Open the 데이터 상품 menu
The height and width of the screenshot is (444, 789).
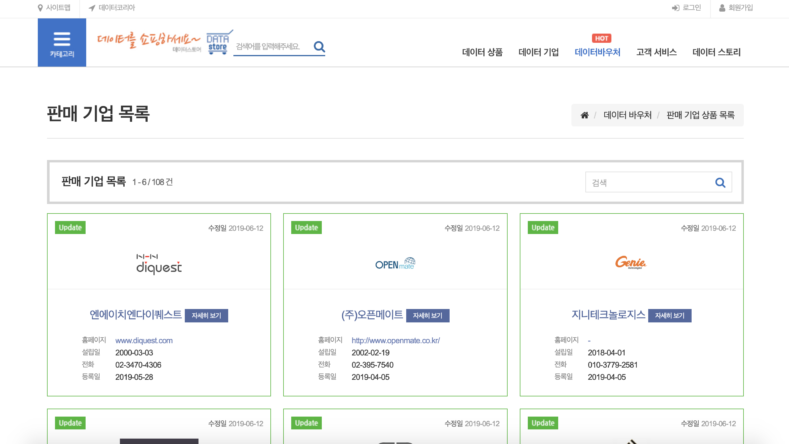click(482, 51)
